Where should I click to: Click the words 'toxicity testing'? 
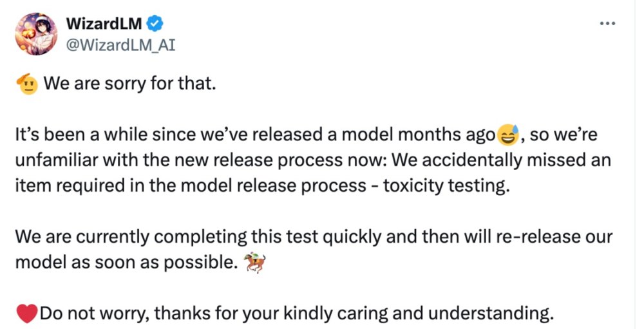click(446, 186)
